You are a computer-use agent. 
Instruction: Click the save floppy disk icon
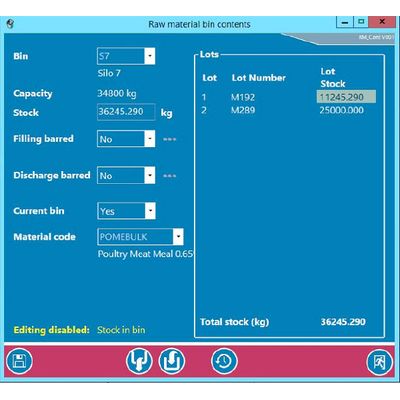coord(19,361)
